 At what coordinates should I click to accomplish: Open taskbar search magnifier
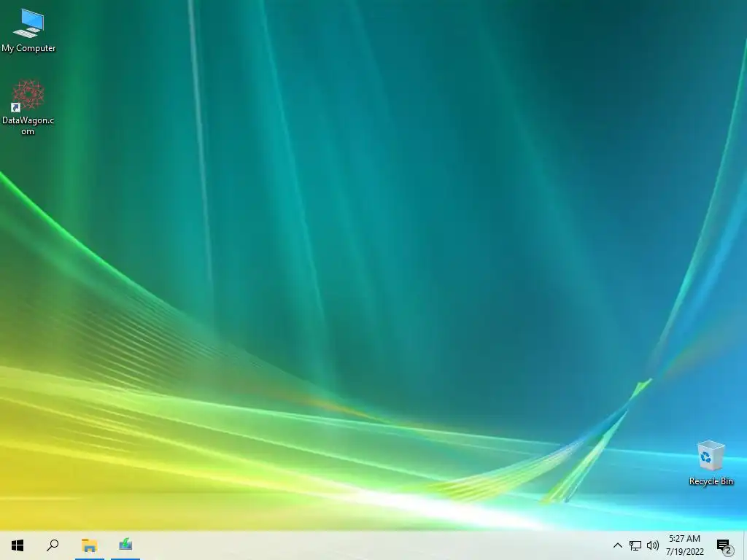click(x=53, y=545)
